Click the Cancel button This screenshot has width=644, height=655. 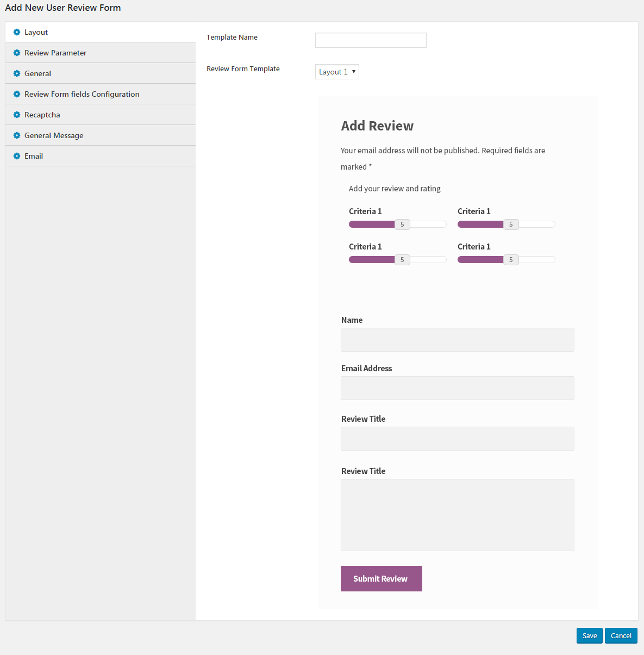tap(621, 635)
